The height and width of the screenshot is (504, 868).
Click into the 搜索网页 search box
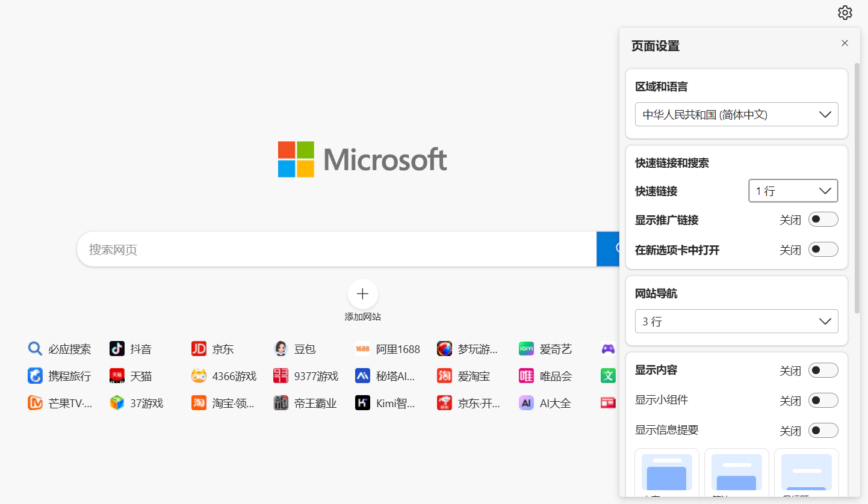click(x=337, y=249)
